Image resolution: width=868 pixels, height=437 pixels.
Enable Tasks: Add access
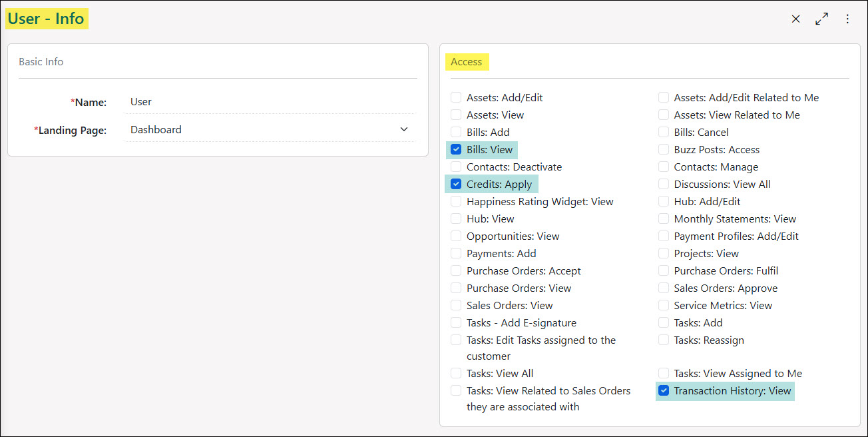[x=663, y=322]
